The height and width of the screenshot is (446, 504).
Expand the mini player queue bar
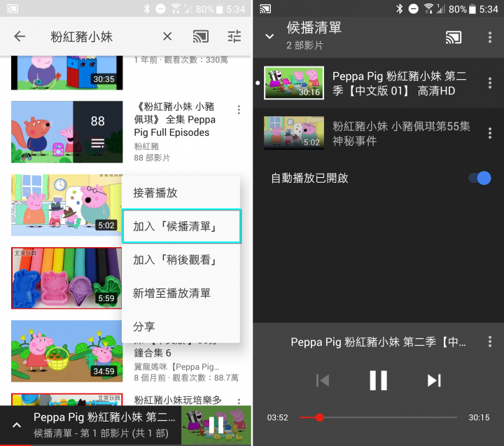click(x=17, y=425)
